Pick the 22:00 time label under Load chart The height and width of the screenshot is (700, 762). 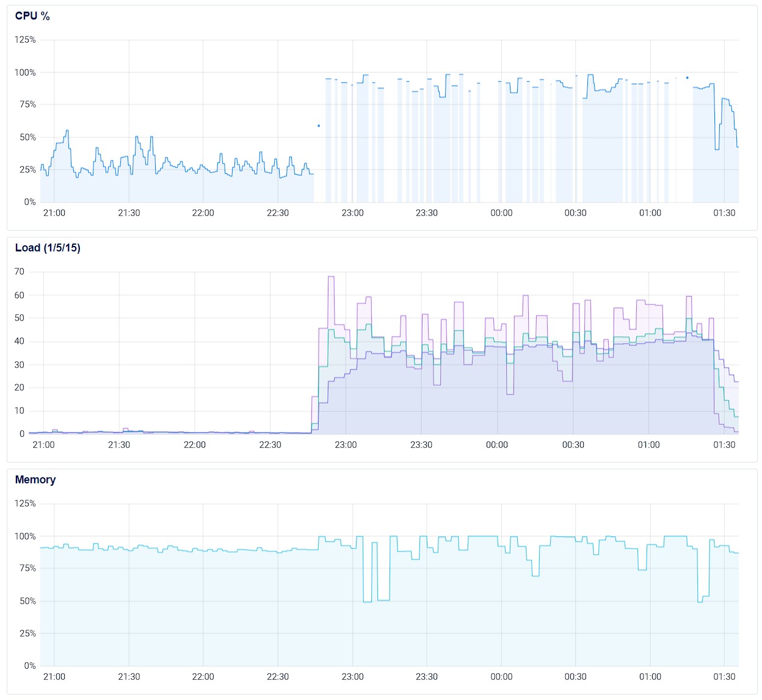point(195,445)
